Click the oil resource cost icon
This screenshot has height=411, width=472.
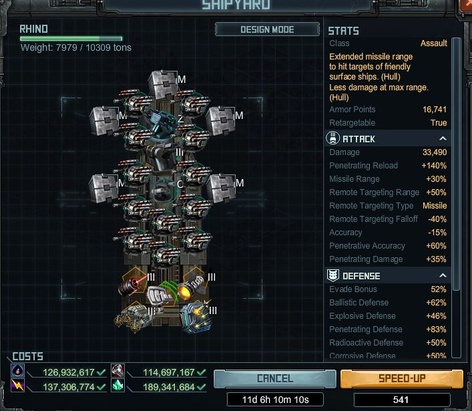point(18,371)
